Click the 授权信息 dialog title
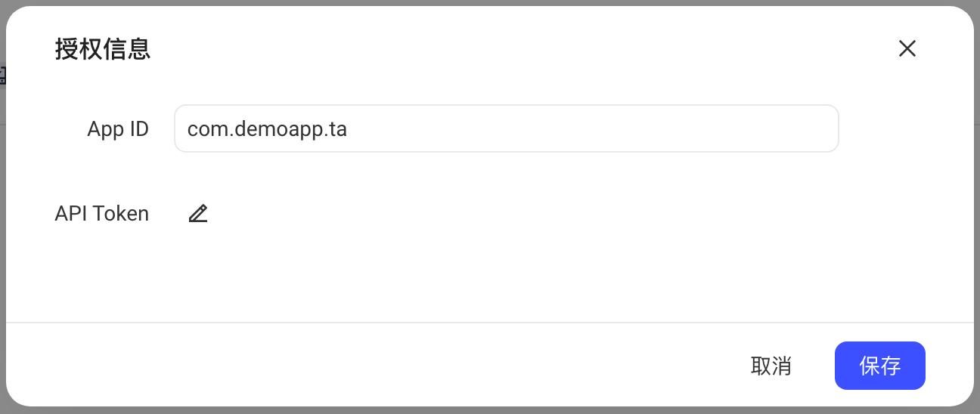Viewport: 980px width, 414px height. pos(103,49)
